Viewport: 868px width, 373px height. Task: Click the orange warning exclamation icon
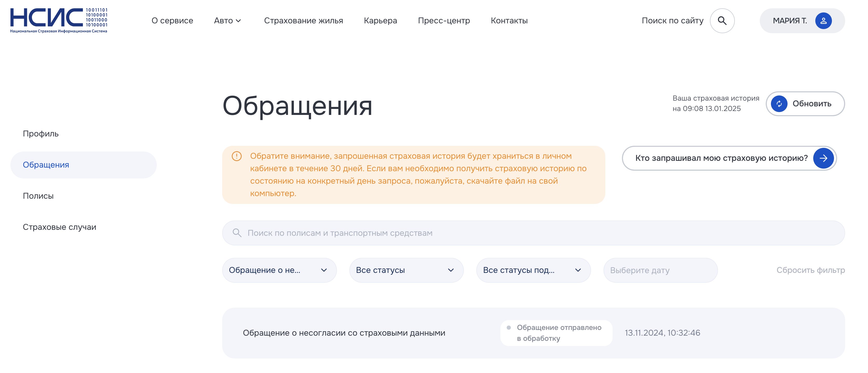236,156
